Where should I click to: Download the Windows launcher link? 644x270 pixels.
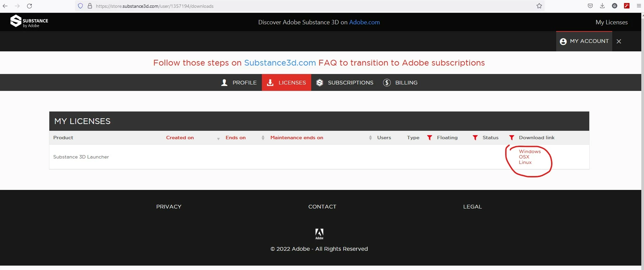point(530,151)
